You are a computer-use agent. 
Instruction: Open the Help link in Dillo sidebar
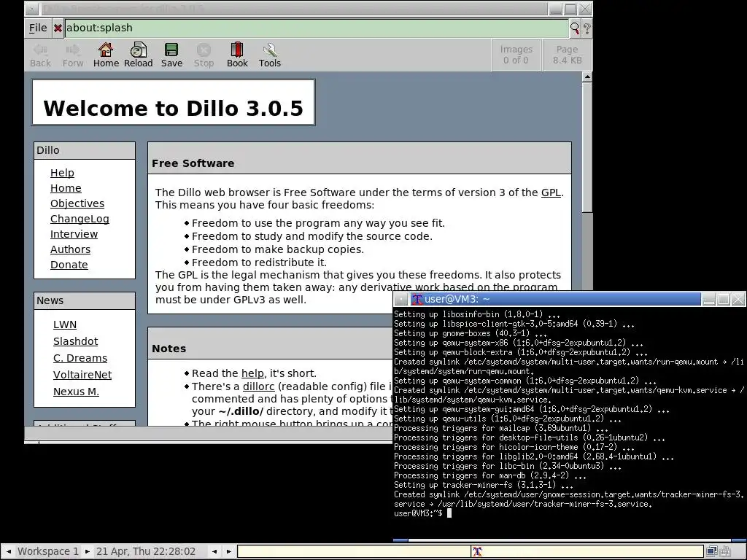(63, 173)
